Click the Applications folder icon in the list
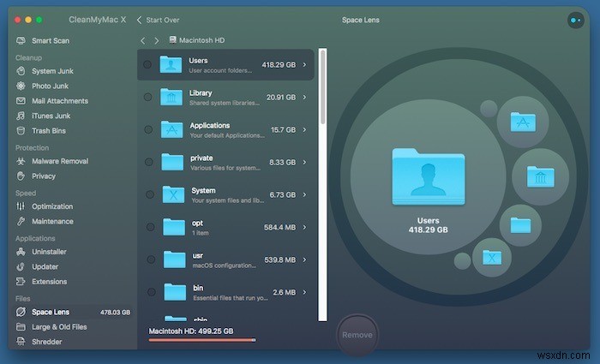 pyautogui.click(x=172, y=129)
